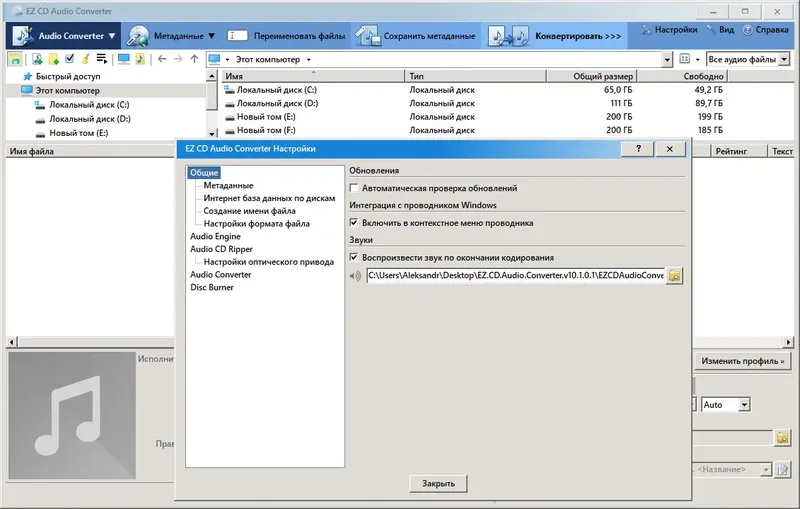Click the filename template edit icon
Screen dimensions: 800x509
782,469
